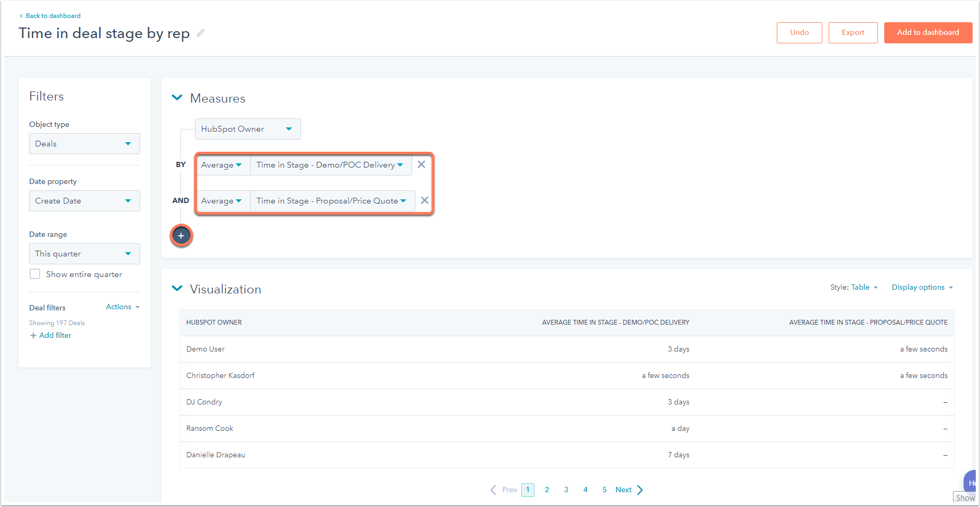980x507 pixels.
Task: Open the help chat bubble
Action: [970, 482]
